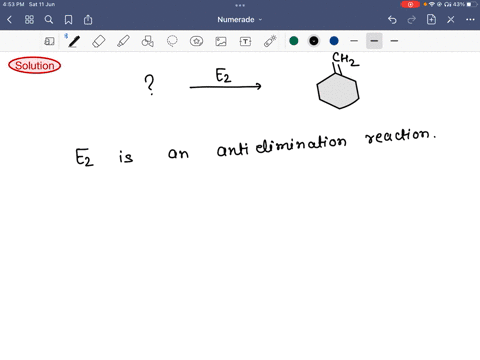The height and width of the screenshot is (360, 480).
Task: Add a new page
Action: [431, 19]
